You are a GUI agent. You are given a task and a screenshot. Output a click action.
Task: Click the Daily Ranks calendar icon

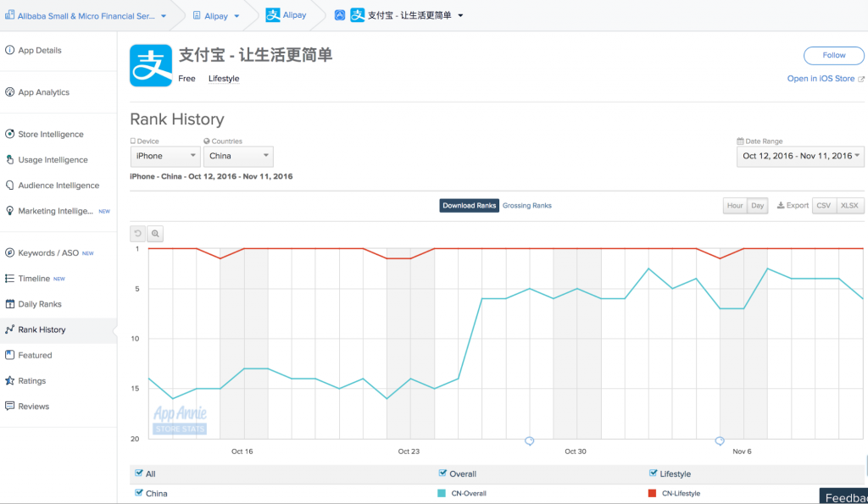[x=9, y=304]
